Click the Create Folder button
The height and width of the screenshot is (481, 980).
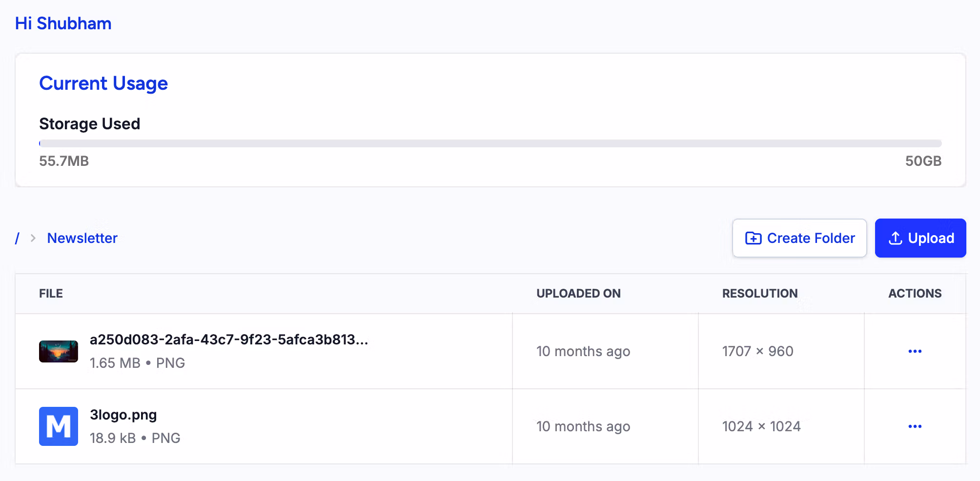click(x=799, y=238)
